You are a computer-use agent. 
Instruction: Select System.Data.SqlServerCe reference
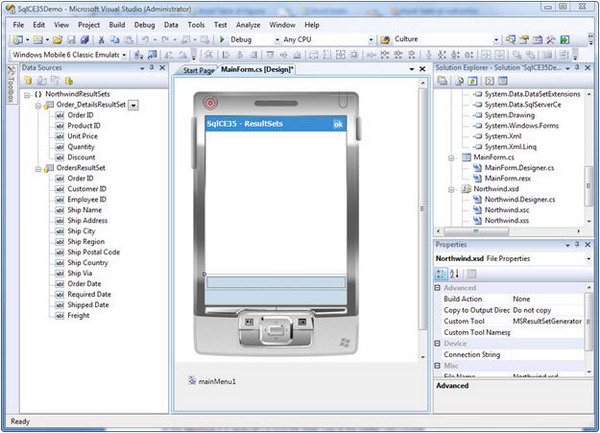(523, 105)
